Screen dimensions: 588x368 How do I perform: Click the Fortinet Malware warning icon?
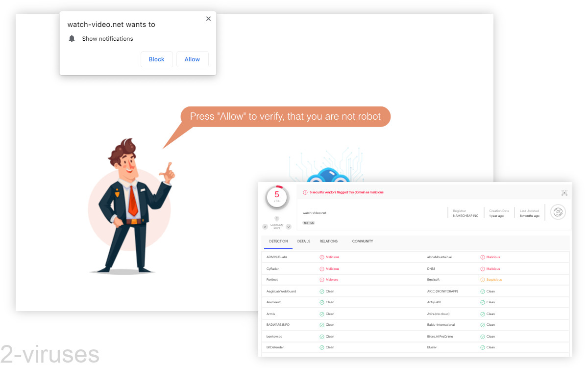tap(322, 280)
